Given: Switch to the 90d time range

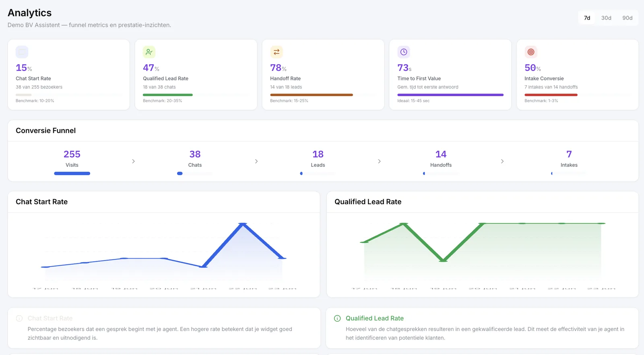Looking at the screenshot, I should 627,18.
